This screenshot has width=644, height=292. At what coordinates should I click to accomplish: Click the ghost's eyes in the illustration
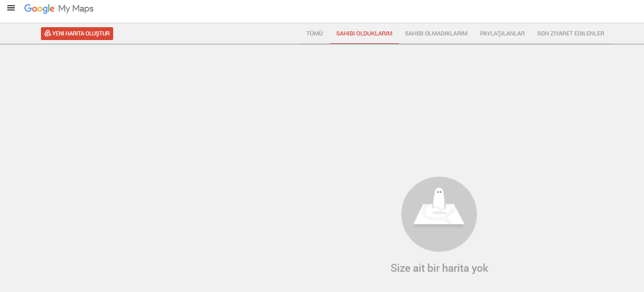coord(439,192)
